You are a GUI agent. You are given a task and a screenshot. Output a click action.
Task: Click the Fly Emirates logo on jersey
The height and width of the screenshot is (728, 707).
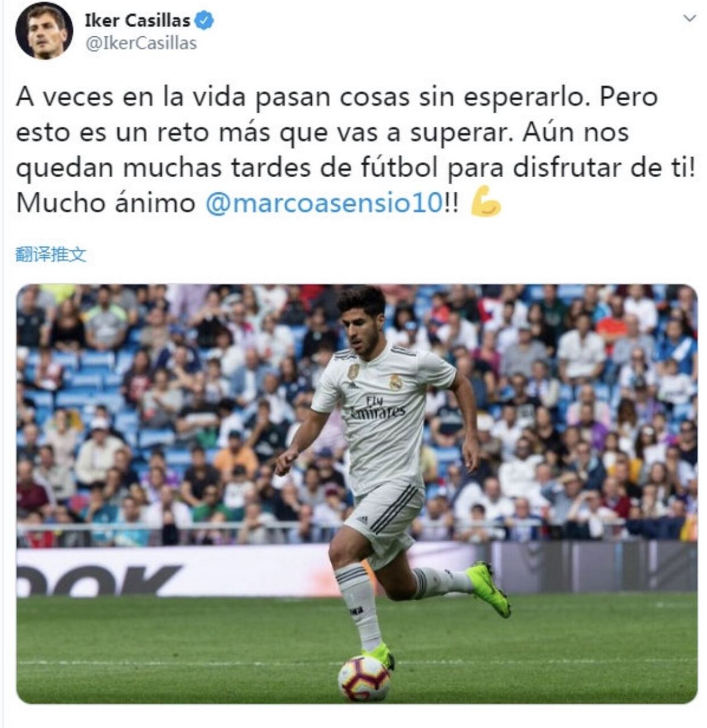(x=377, y=407)
